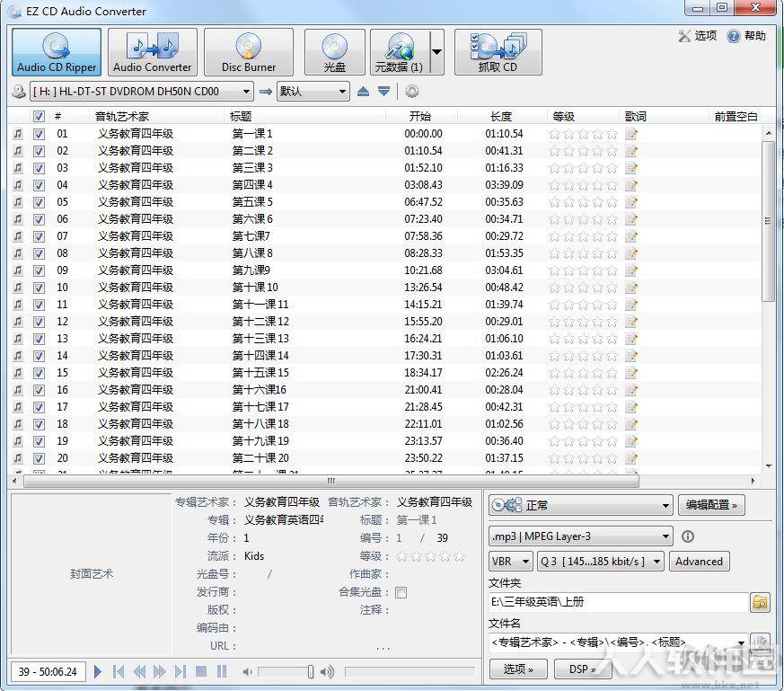This screenshot has width=784, height=691.
Task: Open the Disc Burner tab
Action: pyautogui.click(x=249, y=52)
